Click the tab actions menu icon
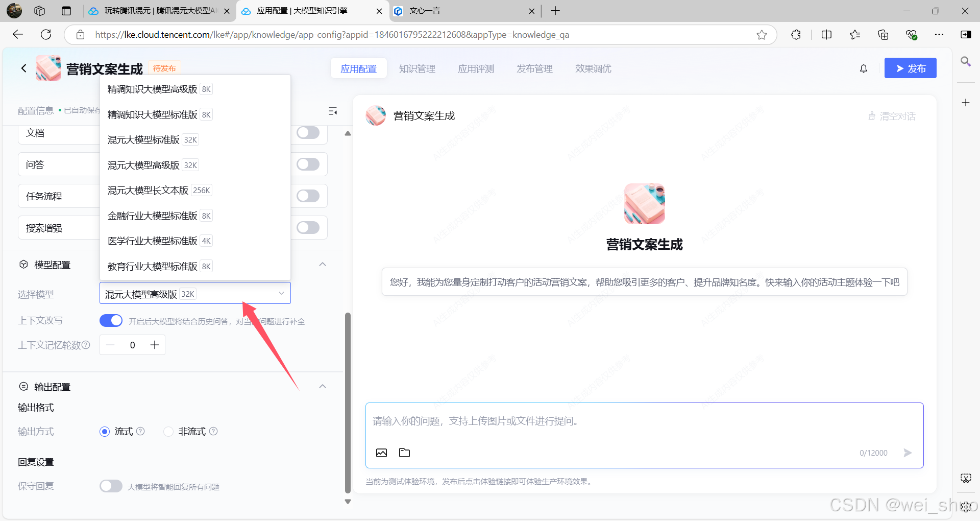Screen dimensions: 980x521 (66, 11)
